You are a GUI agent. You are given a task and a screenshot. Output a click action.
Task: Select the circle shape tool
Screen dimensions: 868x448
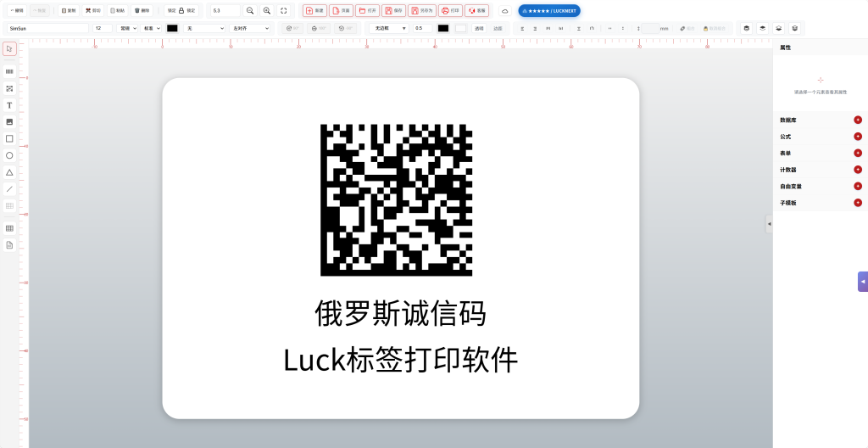tap(9, 155)
